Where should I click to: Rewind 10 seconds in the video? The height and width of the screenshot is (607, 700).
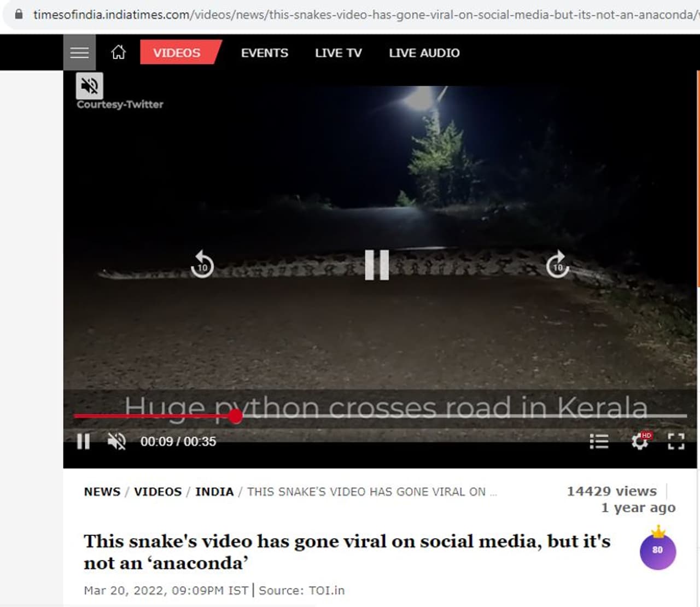[x=202, y=265]
